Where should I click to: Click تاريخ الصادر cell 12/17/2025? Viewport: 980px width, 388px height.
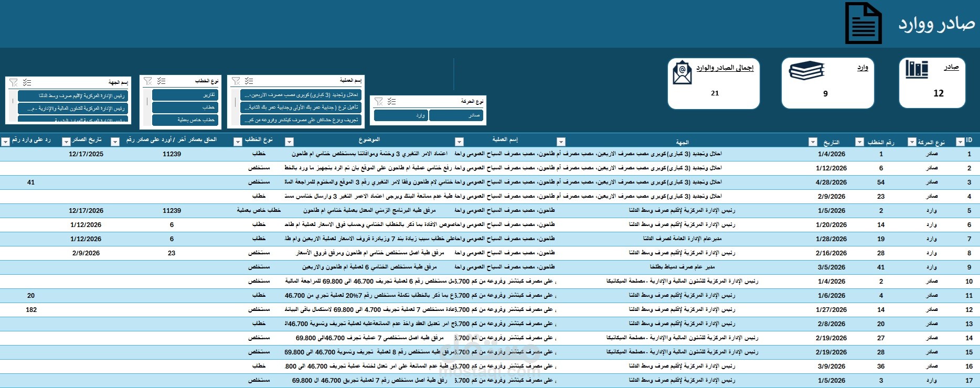coord(86,154)
